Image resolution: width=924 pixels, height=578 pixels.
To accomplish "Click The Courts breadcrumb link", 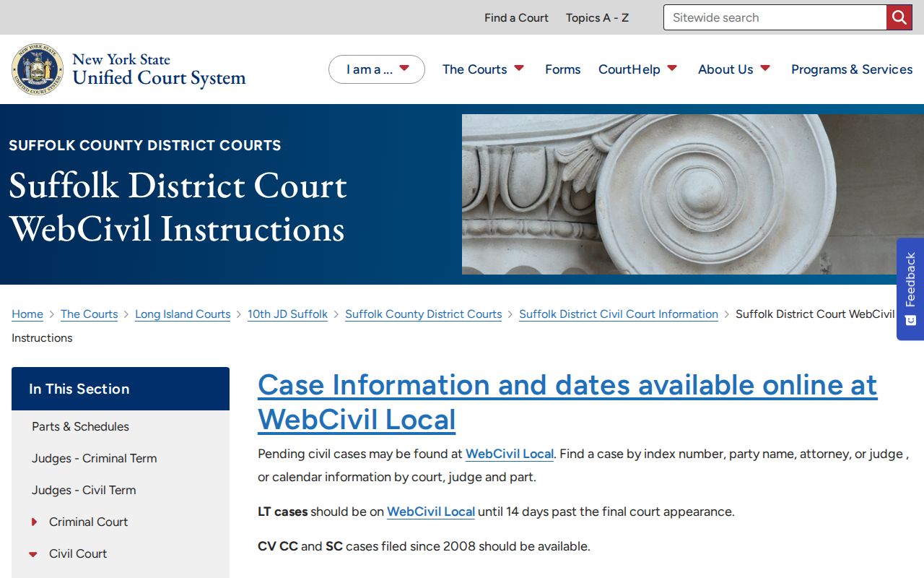I will (89, 314).
